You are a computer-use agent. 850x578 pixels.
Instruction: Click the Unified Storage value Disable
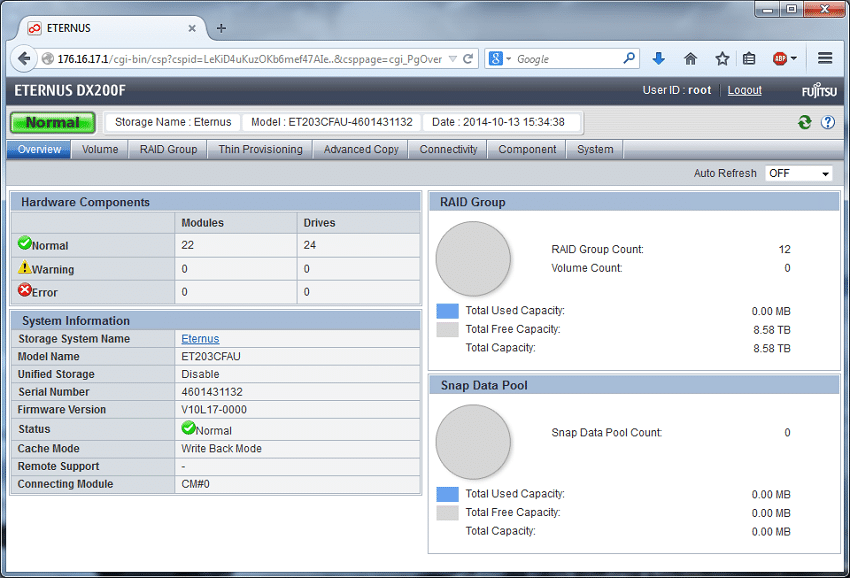[x=200, y=374]
